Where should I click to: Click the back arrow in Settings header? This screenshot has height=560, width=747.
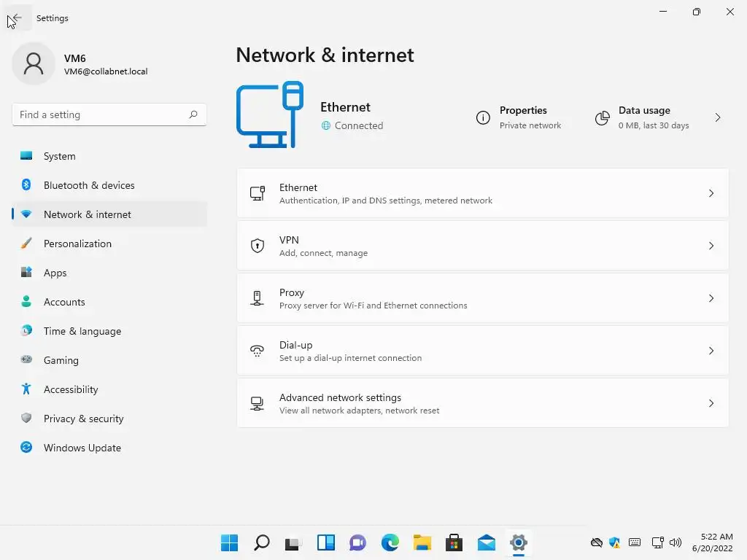[x=16, y=18]
